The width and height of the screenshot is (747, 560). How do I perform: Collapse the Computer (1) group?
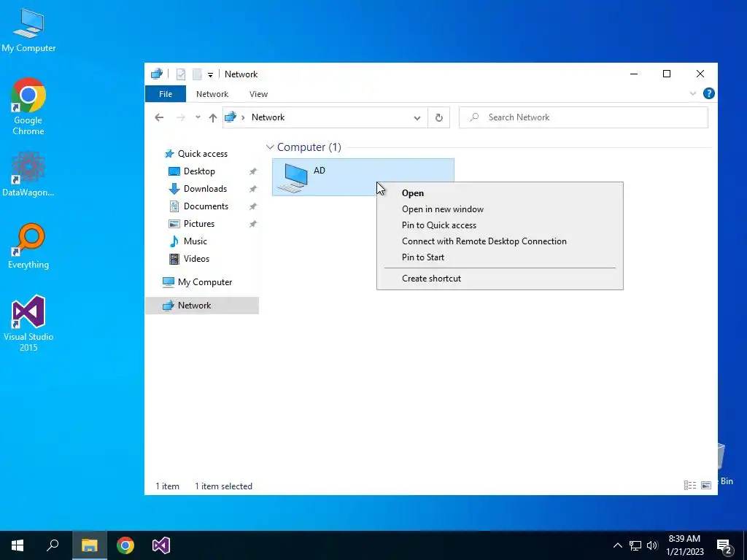[270, 147]
